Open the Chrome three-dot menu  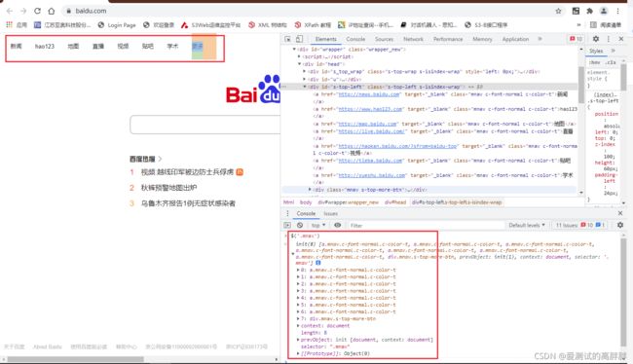pos(618,11)
